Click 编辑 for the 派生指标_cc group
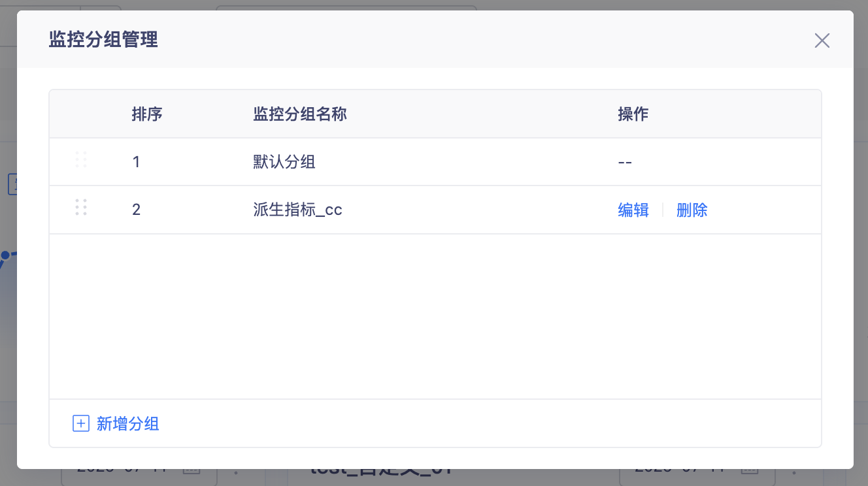 click(633, 210)
